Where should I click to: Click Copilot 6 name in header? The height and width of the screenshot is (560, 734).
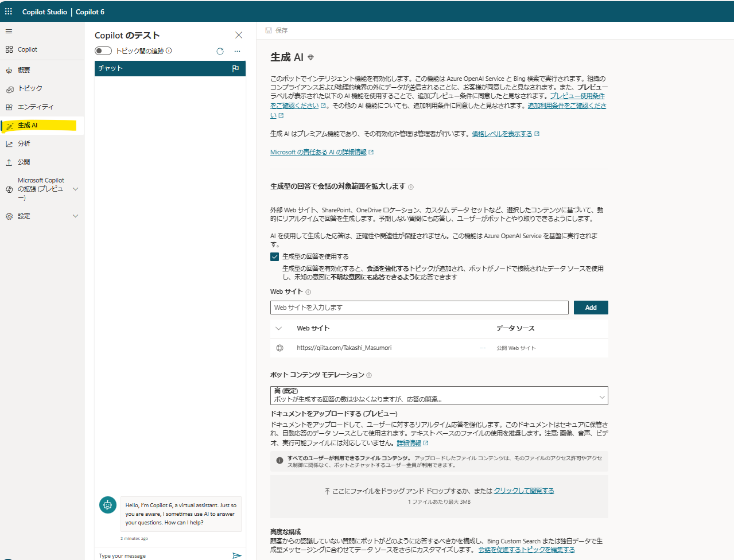90,11
